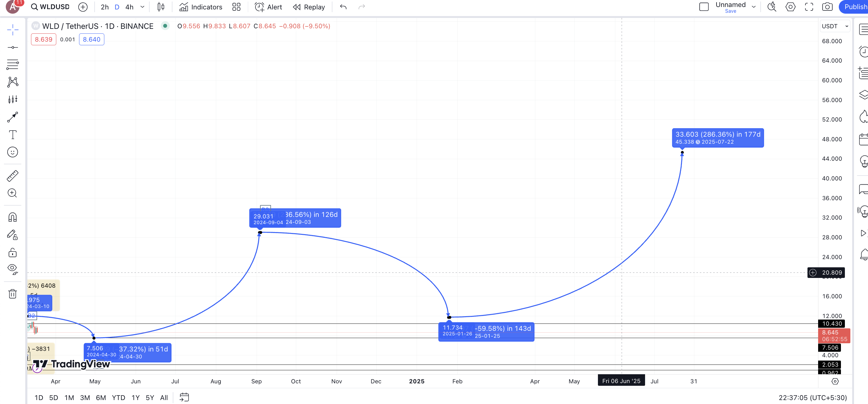Select the Text tool
The image size is (868, 404).
click(12, 135)
